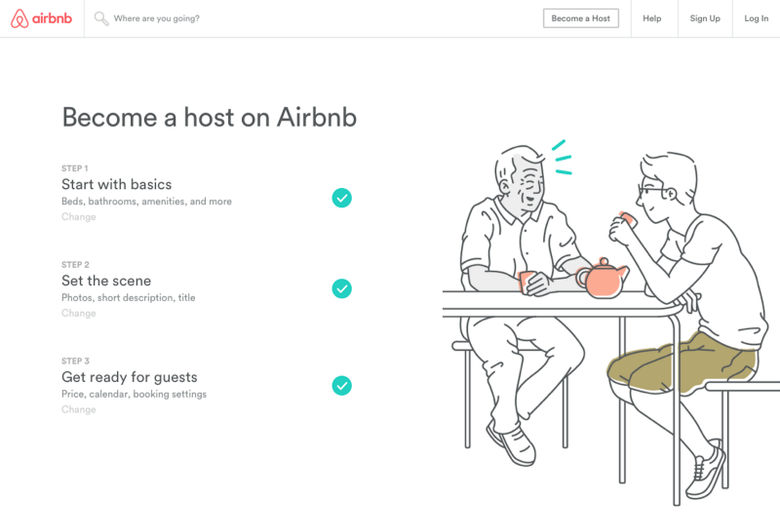Screen dimensions: 780x529
Task: Click the teapot in the illustration
Action: (x=602, y=279)
